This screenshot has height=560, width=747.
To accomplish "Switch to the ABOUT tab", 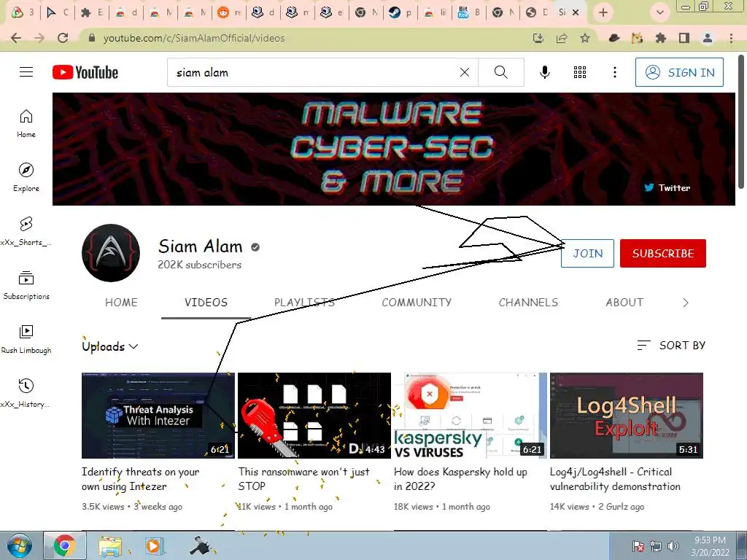I will point(624,303).
